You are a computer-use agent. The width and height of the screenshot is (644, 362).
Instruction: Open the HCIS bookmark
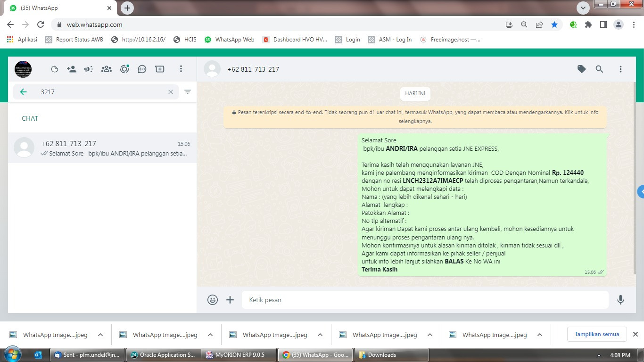(x=185, y=40)
